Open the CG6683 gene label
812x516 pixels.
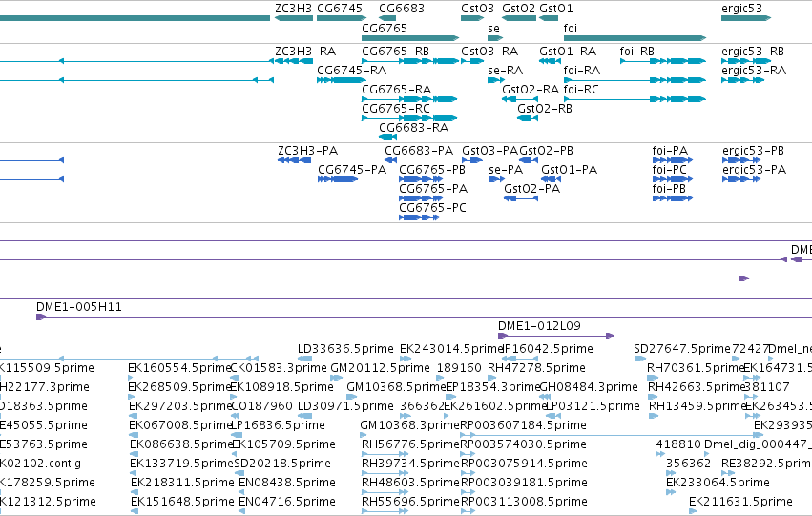click(x=402, y=9)
